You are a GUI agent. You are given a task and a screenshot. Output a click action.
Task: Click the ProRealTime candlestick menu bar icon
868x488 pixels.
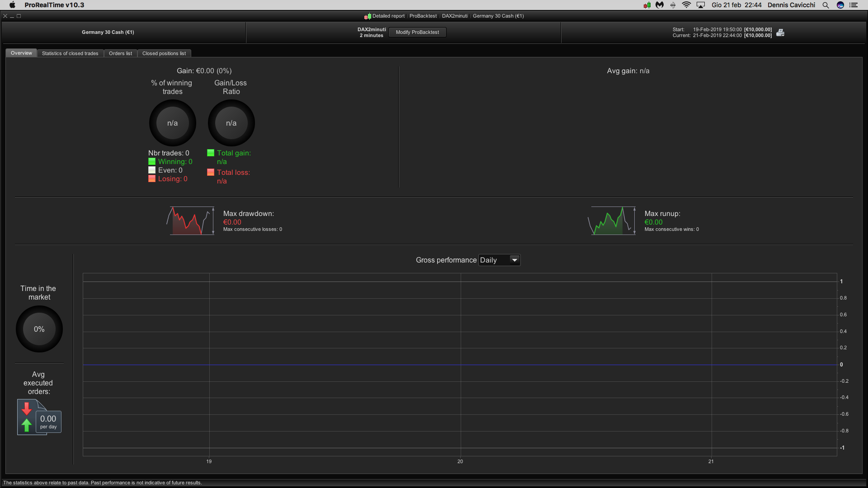click(x=647, y=5)
